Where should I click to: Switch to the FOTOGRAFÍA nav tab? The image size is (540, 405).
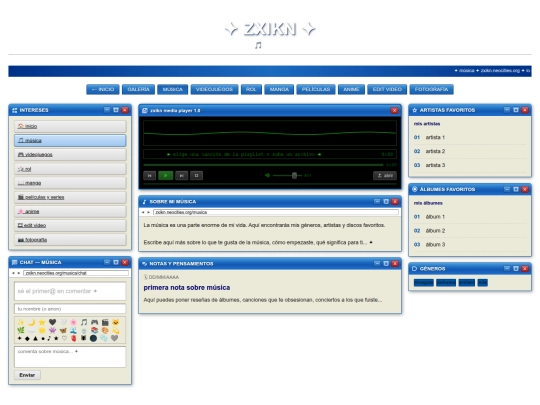(432, 90)
